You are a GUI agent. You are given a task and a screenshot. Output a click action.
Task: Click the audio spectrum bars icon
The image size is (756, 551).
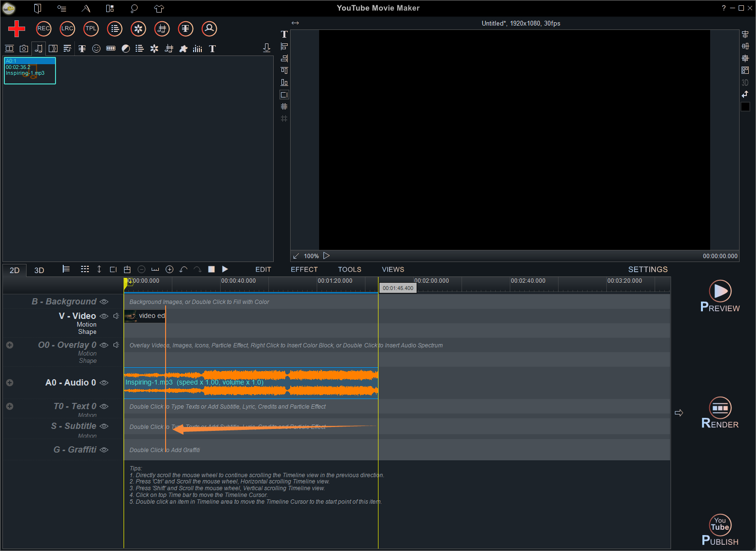[x=197, y=48]
